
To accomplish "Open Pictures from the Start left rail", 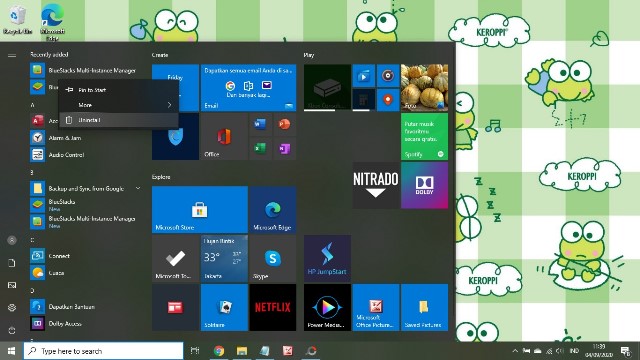I will pyautogui.click(x=12, y=285).
